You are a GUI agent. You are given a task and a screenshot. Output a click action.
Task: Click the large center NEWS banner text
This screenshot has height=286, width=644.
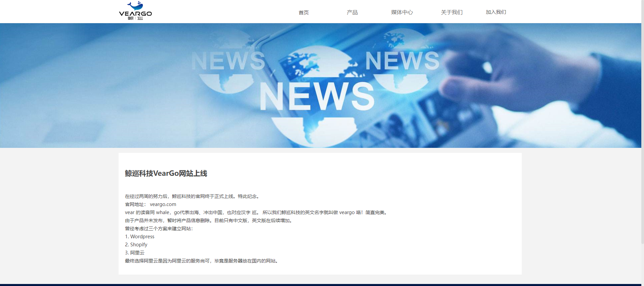pos(317,97)
